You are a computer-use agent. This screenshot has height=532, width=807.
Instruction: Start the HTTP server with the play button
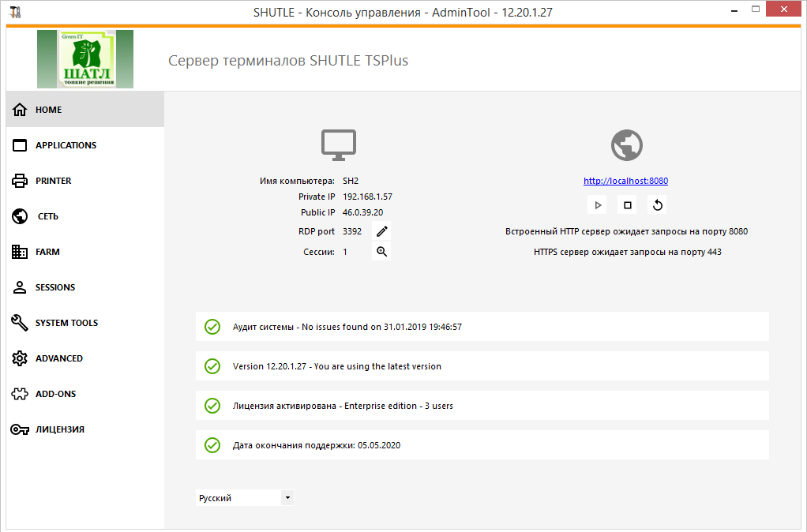pyautogui.click(x=597, y=204)
